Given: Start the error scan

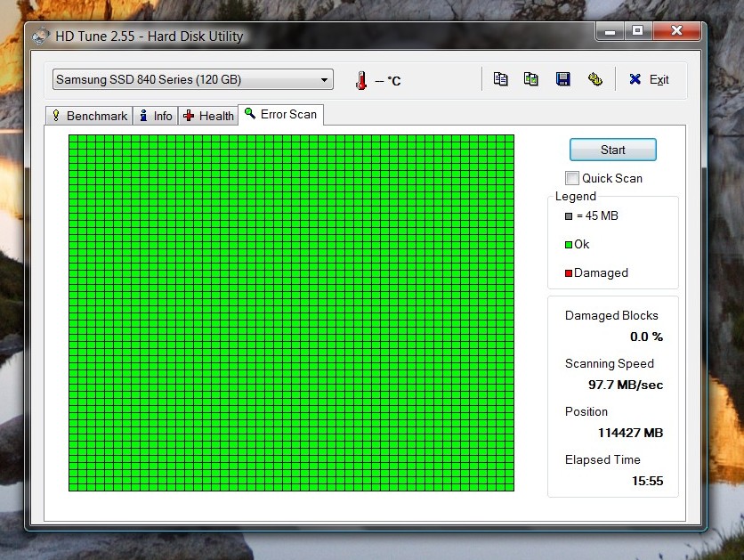Looking at the screenshot, I should pyautogui.click(x=612, y=150).
